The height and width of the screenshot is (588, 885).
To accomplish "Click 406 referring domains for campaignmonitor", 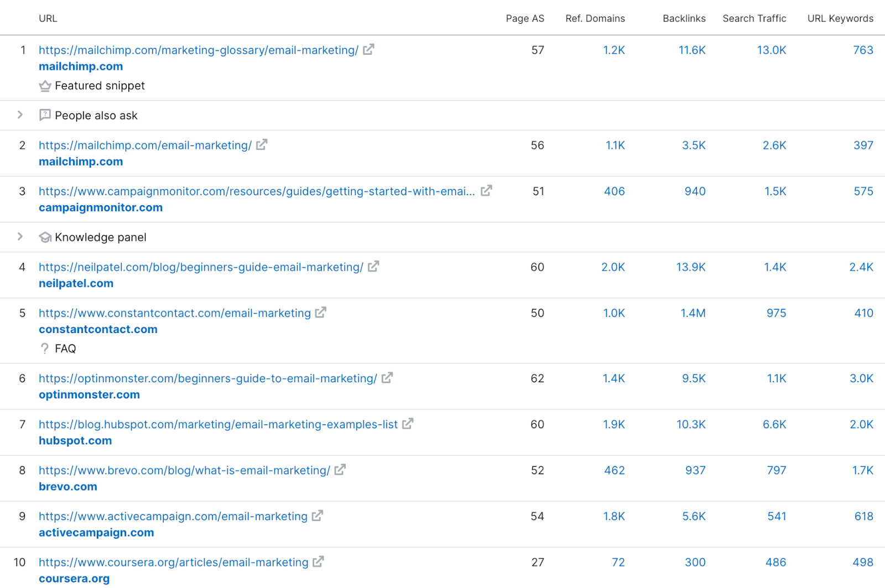I will [615, 191].
